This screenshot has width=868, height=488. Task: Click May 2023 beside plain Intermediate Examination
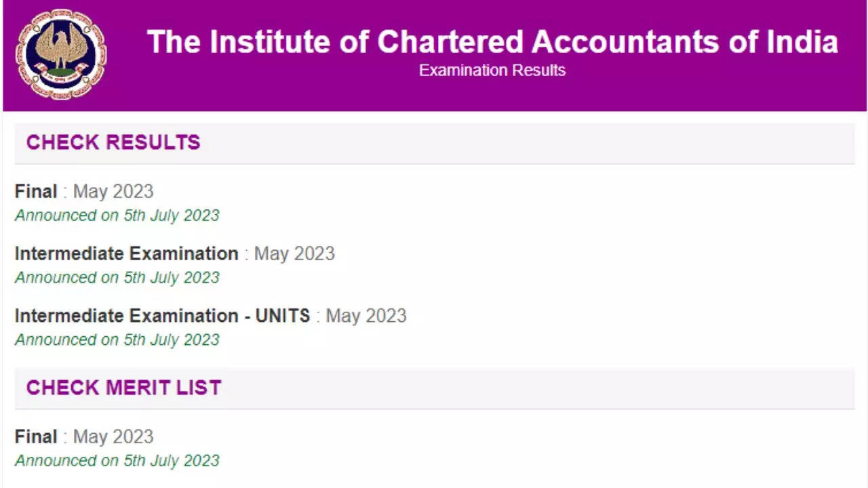(294, 253)
